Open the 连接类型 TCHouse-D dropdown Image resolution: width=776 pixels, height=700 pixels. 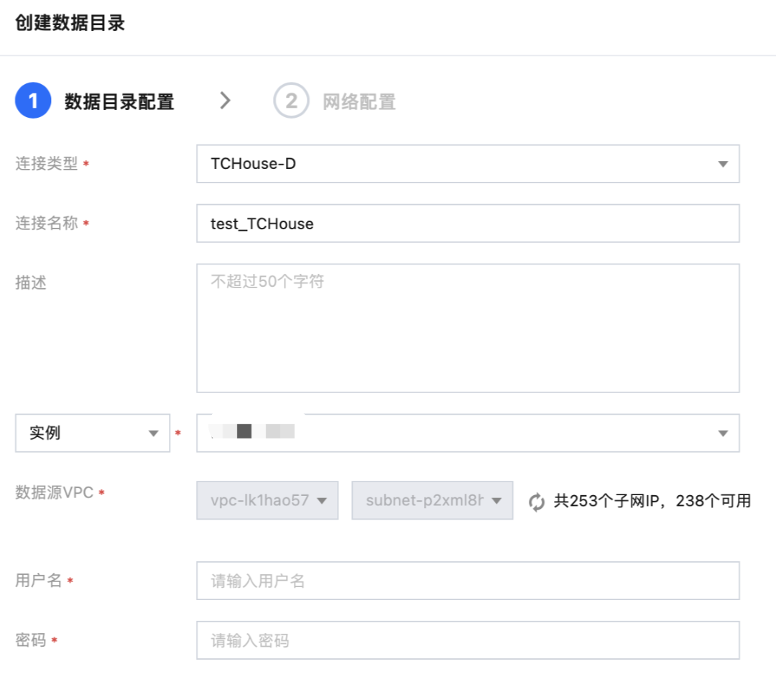pyautogui.click(x=468, y=164)
